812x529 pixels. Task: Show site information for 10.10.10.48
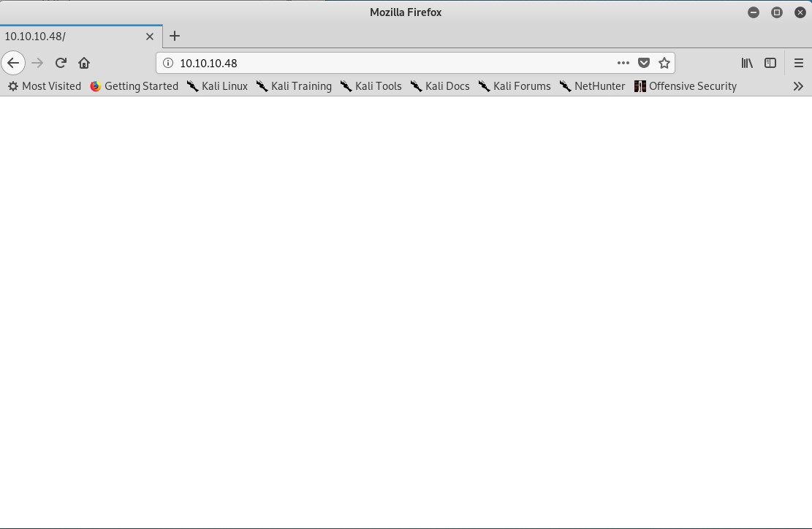(x=168, y=63)
